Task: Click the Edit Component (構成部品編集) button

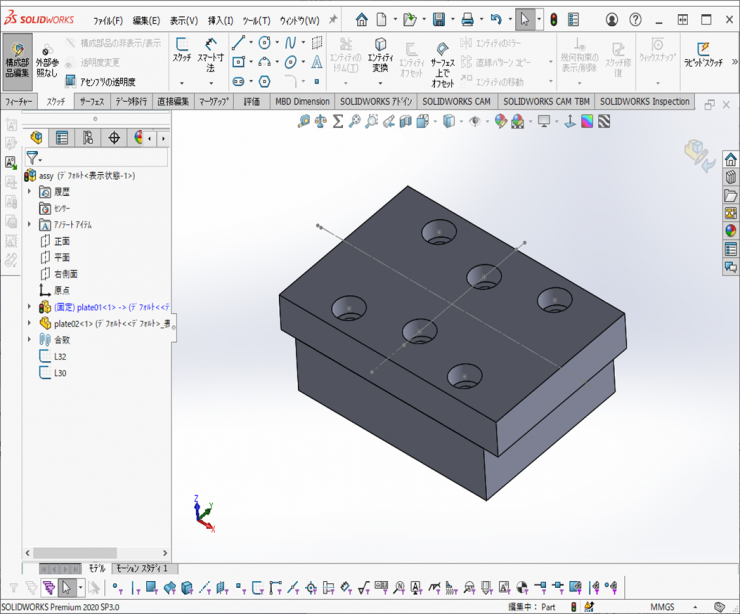Action: click(x=17, y=60)
